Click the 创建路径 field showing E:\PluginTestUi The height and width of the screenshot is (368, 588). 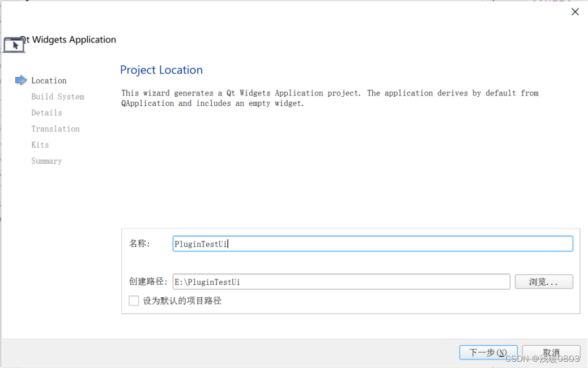(342, 281)
